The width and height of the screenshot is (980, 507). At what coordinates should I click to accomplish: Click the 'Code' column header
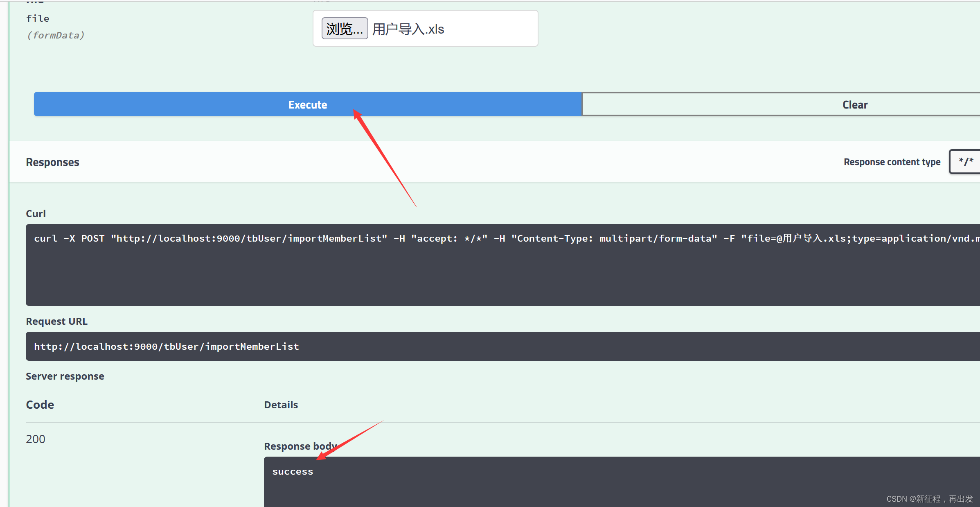coord(40,405)
